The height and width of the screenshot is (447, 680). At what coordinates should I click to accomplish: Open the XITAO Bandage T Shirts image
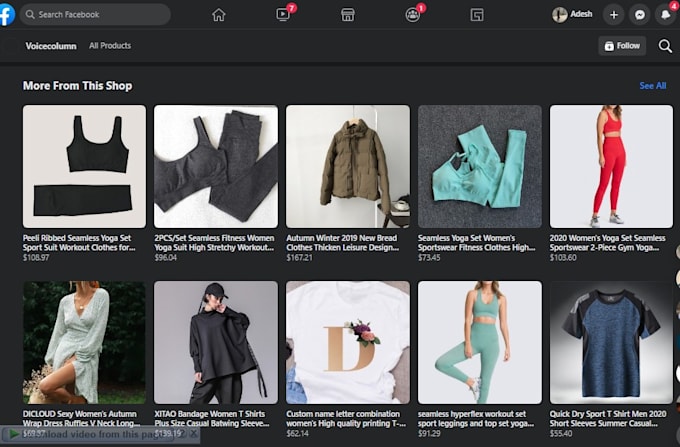(216, 343)
